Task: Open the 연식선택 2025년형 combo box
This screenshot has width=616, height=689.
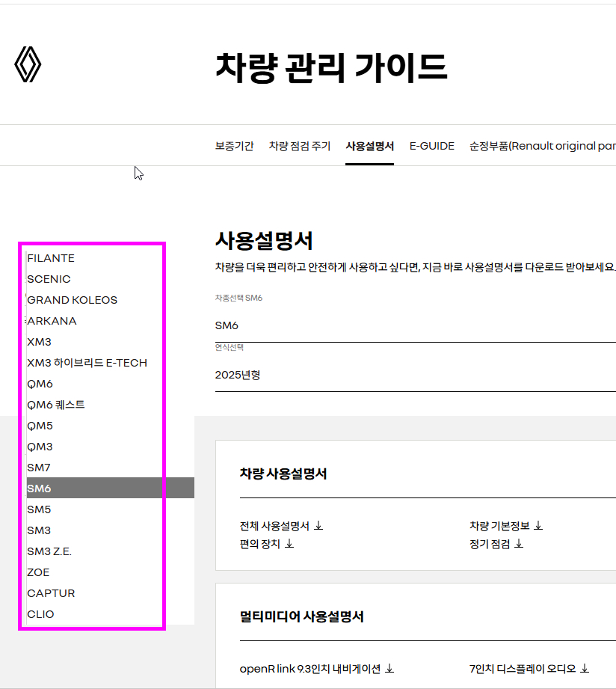Action: (416, 374)
